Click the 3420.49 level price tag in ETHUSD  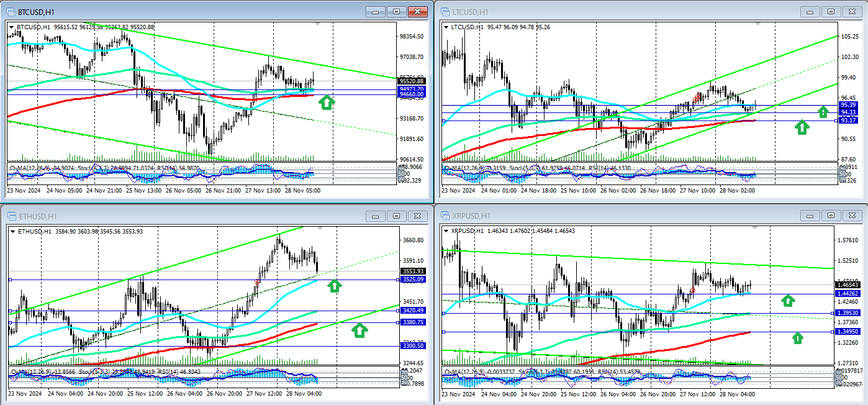[x=413, y=311]
